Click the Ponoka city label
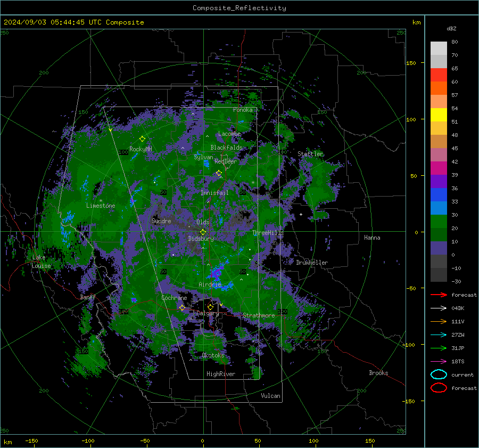This screenshot has width=479, height=448. pyautogui.click(x=243, y=110)
